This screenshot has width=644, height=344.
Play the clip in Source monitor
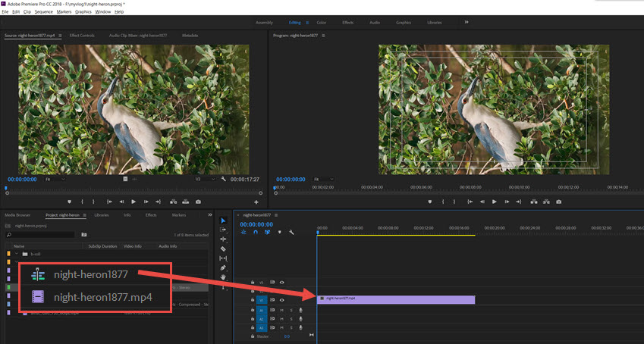coord(134,202)
